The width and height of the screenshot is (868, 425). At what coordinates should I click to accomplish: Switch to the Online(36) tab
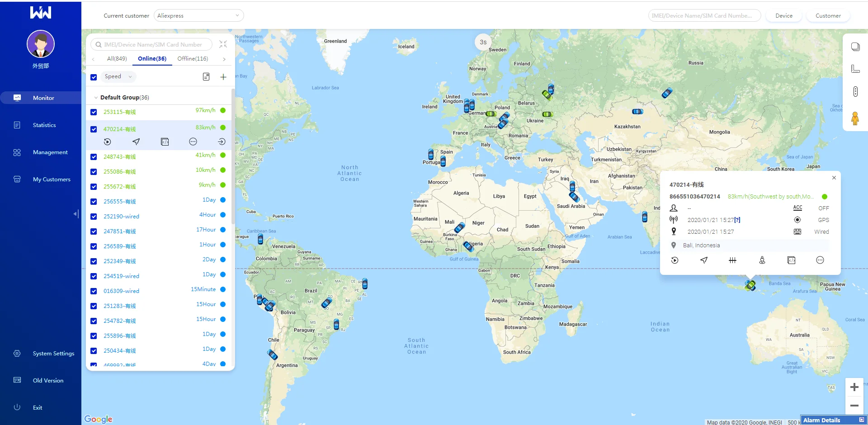click(x=152, y=59)
